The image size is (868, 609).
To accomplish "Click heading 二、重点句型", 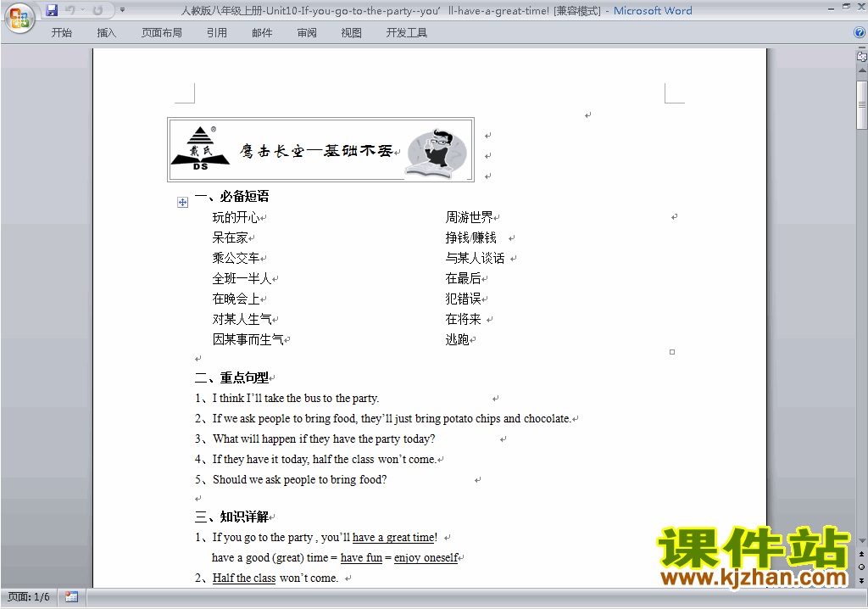I will click(232, 378).
